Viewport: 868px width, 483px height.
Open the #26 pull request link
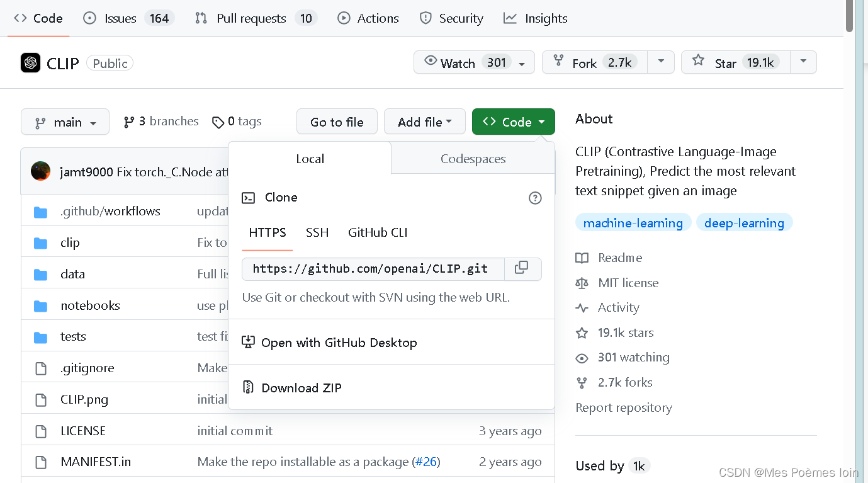426,462
